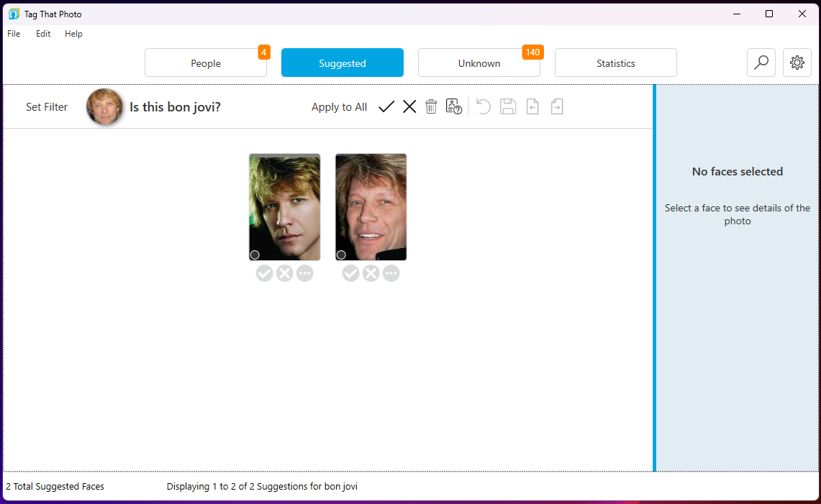Click Apply to All
821x504 pixels.
point(339,106)
